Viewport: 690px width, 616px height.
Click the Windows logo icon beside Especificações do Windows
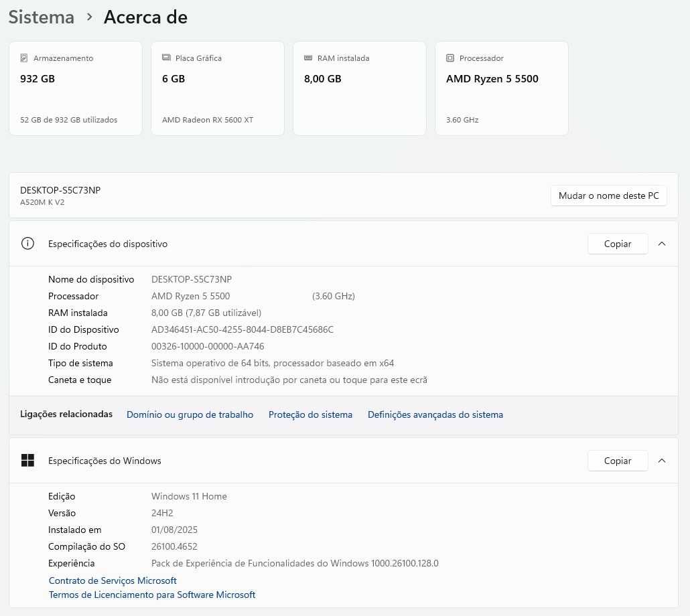[27, 461]
